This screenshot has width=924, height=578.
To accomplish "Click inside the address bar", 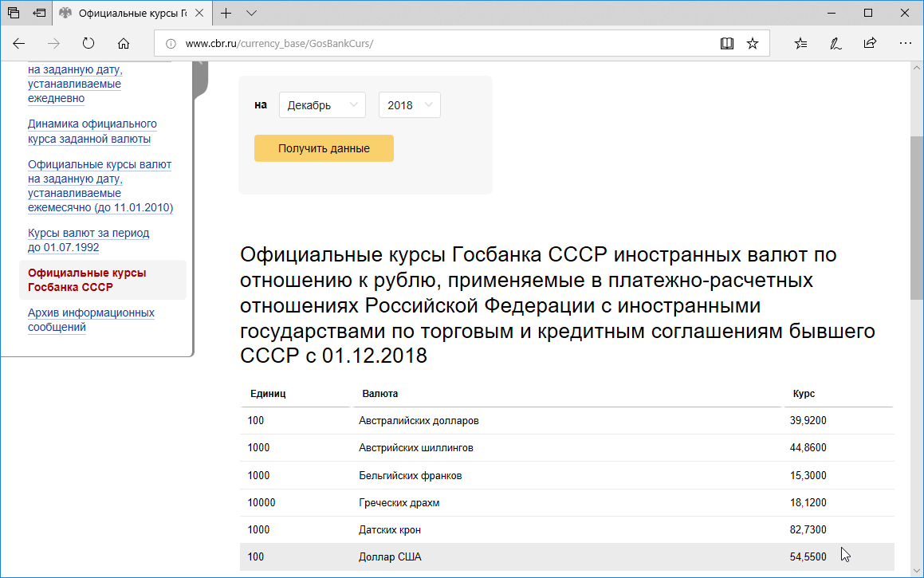I will [x=399, y=43].
